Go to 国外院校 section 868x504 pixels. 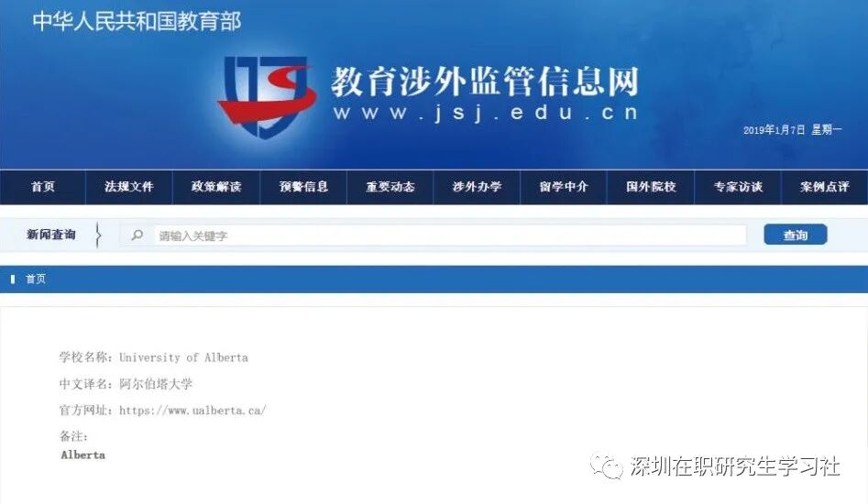pos(651,187)
